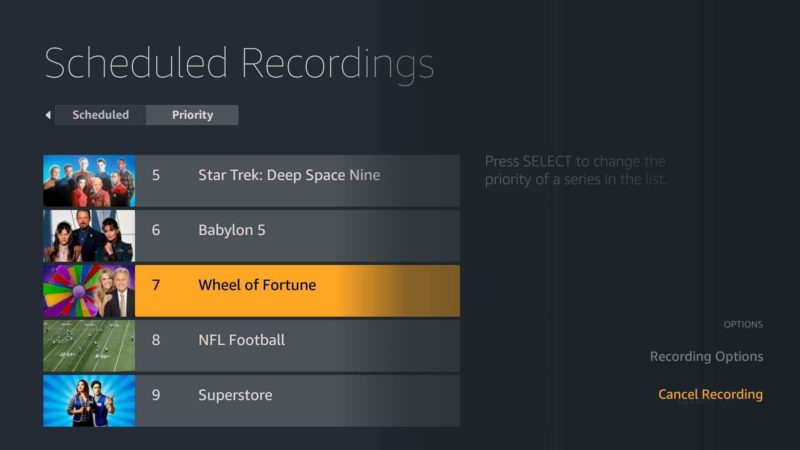Click priority number 6 on Babylon 5

[x=156, y=230]
